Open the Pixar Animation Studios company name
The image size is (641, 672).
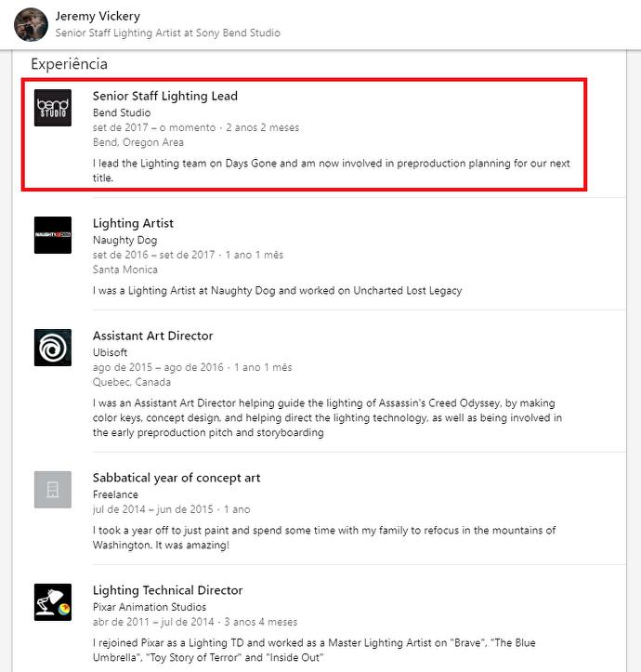150,607
